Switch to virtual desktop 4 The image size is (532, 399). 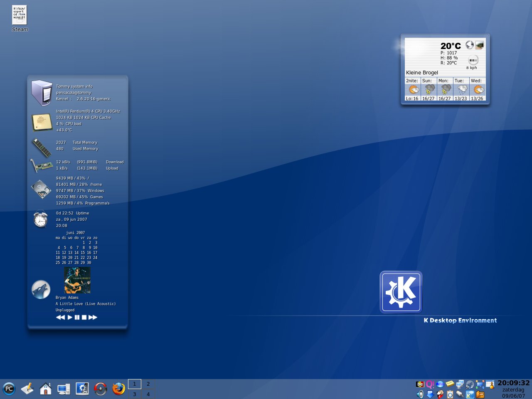click(148, 394)
